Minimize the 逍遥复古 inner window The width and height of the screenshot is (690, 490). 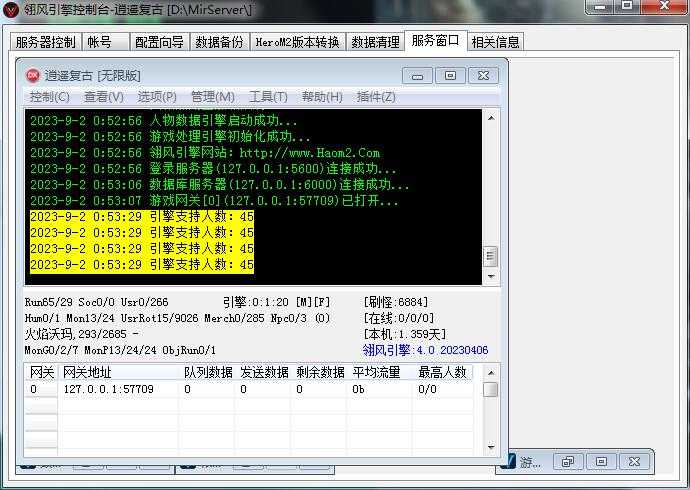click(x=418, y=76)
